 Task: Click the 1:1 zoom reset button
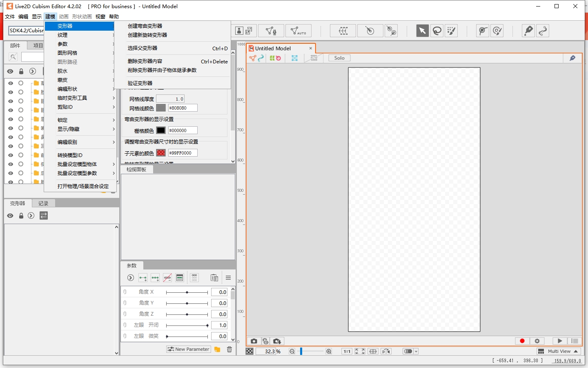(x=347, y=351)
